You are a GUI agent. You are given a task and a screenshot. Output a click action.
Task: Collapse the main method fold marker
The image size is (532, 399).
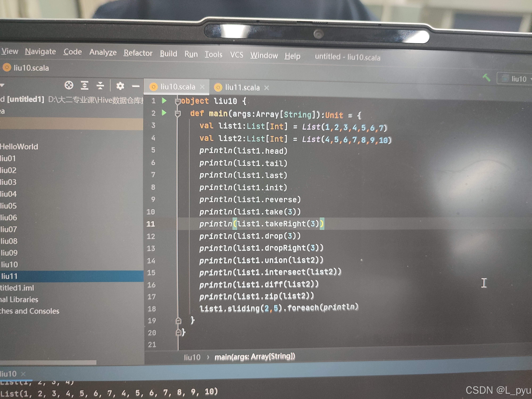tap(178, 114)
